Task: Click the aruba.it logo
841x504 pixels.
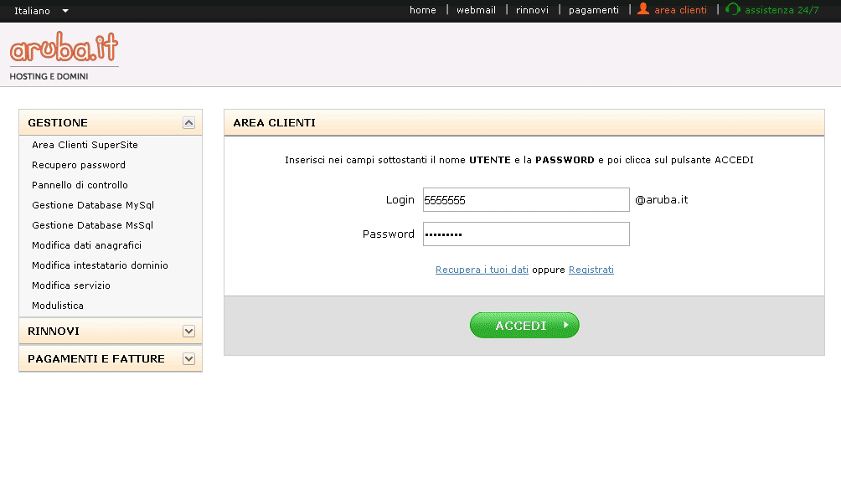Action: [64, 47]
